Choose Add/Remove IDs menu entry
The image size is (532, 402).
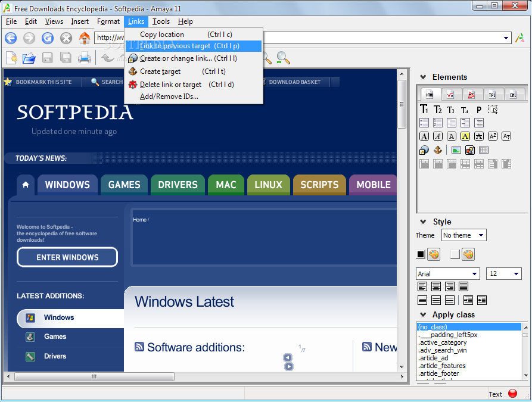(x=194, y=96)
